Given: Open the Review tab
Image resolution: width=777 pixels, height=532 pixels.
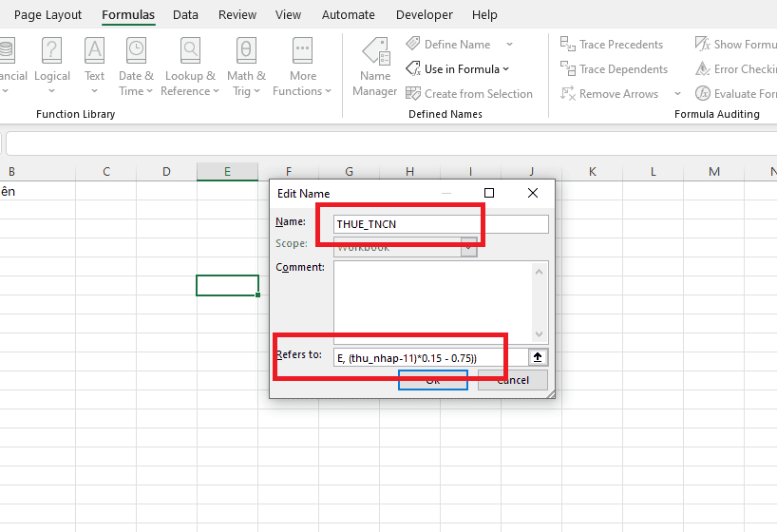Looking at the screenshot, I should click(237, 15).
